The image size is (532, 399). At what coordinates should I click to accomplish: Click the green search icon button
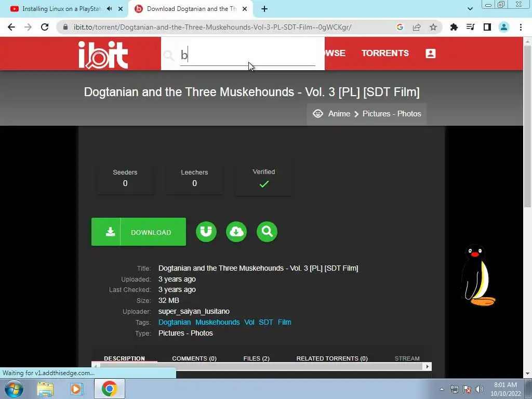click(x=267, y=232)
